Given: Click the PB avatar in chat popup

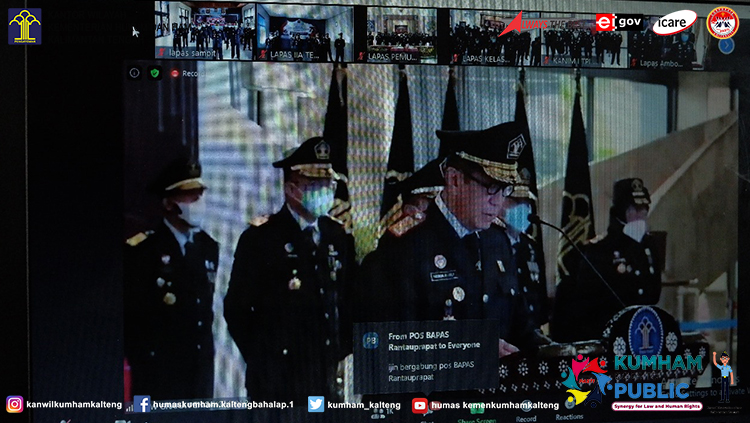Looking at the screenshot, I should pos(369,340).
